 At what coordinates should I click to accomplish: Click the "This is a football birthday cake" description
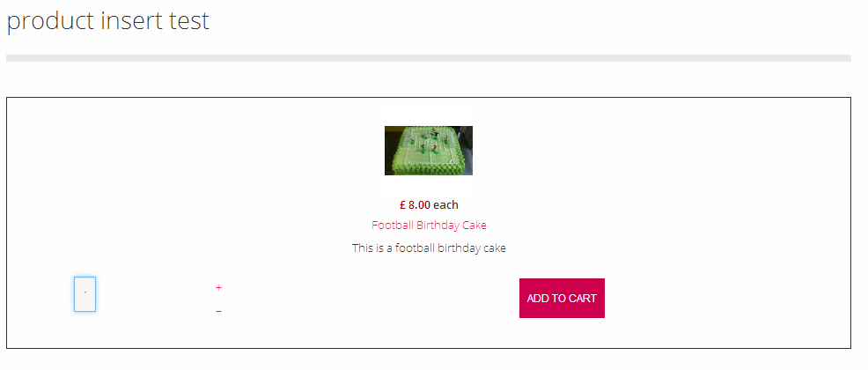coord(429,248)
